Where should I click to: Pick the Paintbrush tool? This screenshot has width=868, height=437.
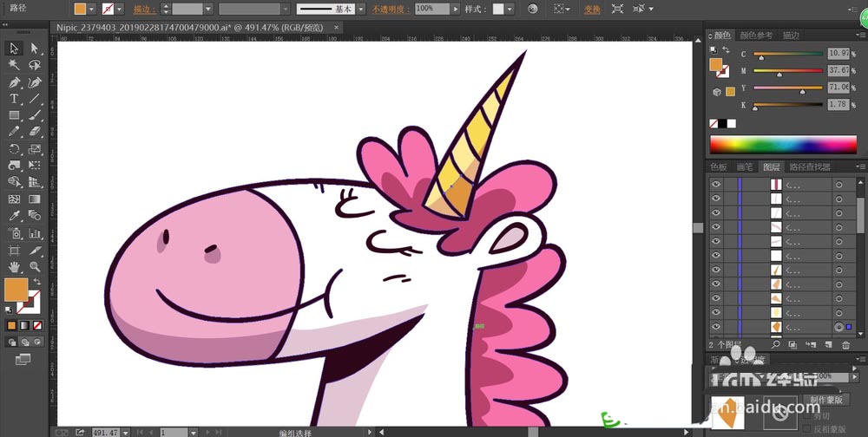click(x=35, y=115)
